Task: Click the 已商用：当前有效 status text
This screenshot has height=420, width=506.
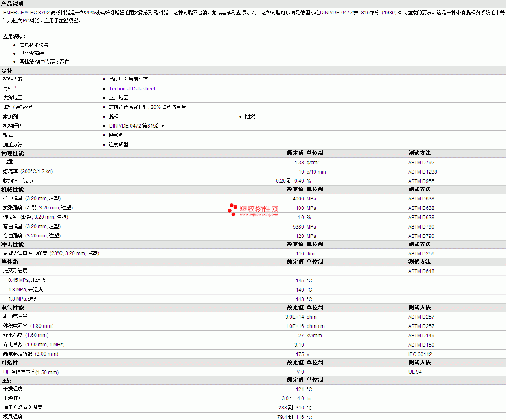Action: point(128,79)
